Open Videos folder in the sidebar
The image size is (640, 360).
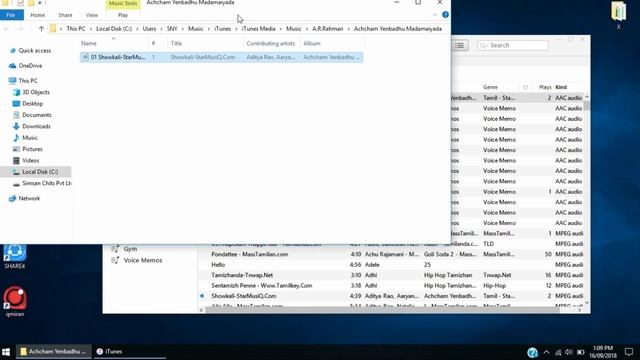point(31,161)
